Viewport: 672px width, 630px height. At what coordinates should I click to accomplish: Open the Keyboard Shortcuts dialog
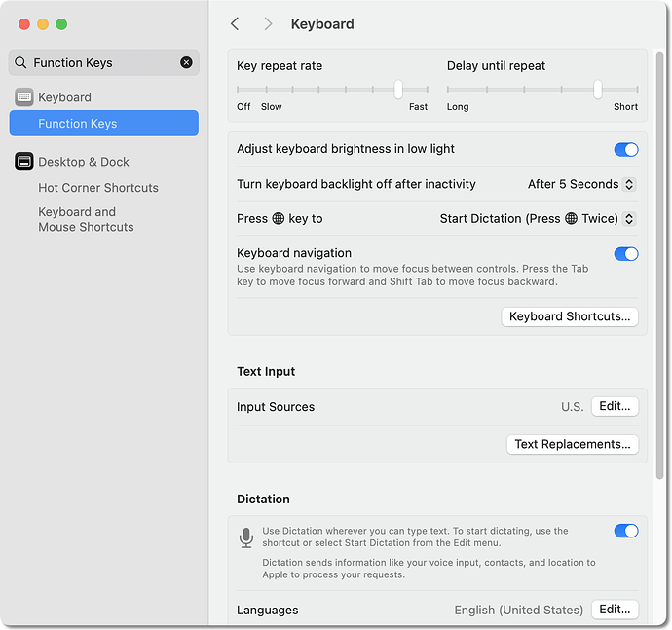(x=570, y=316)
